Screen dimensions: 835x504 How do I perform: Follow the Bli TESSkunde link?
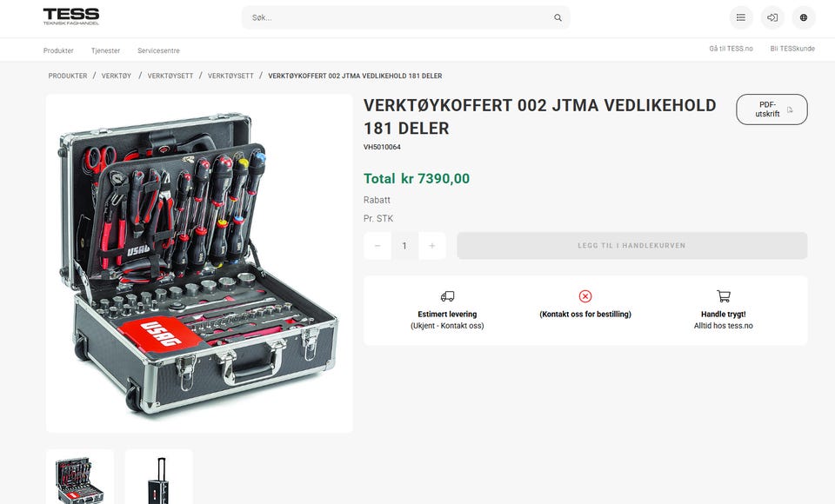792,49
